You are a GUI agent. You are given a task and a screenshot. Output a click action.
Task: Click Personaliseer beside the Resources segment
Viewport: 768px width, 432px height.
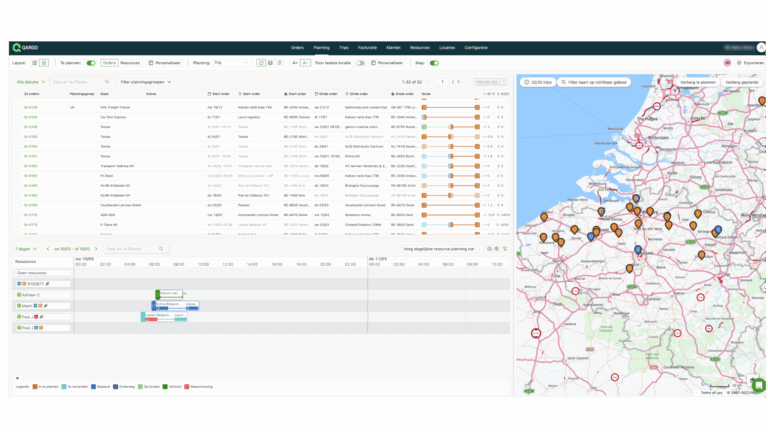click(165, 63)
